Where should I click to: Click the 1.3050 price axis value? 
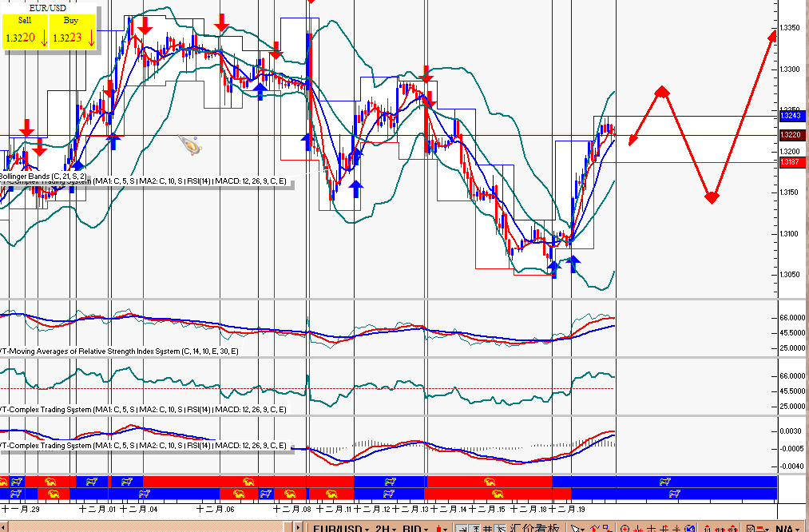(x=790, y=275)
